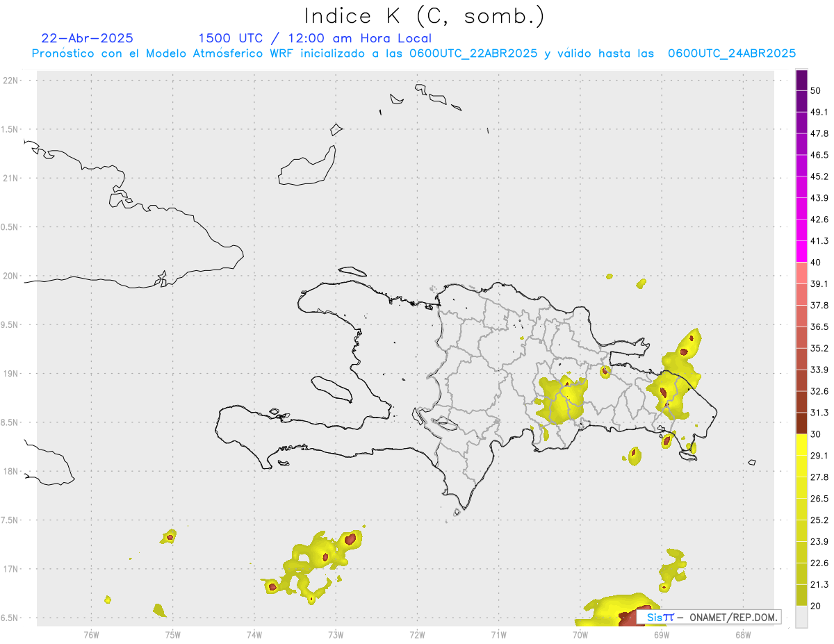Click the "20N" latitude label

coord(10,276)
